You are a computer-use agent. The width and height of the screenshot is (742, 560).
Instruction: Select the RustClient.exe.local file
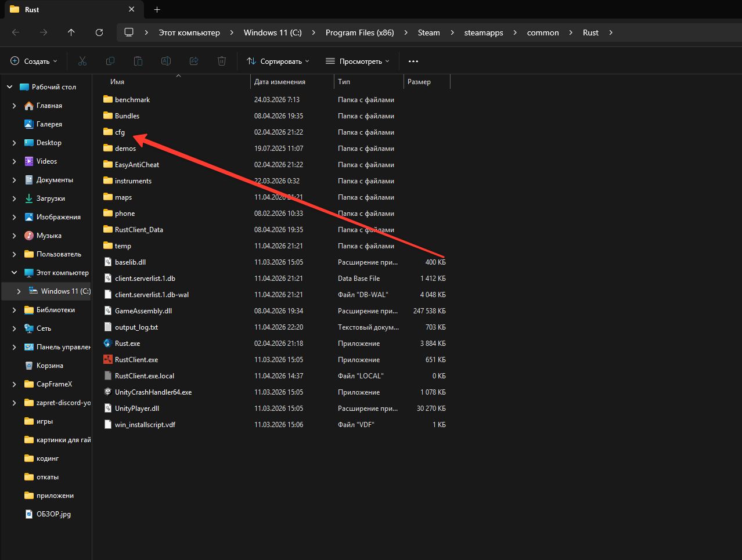tap(274, 376)
